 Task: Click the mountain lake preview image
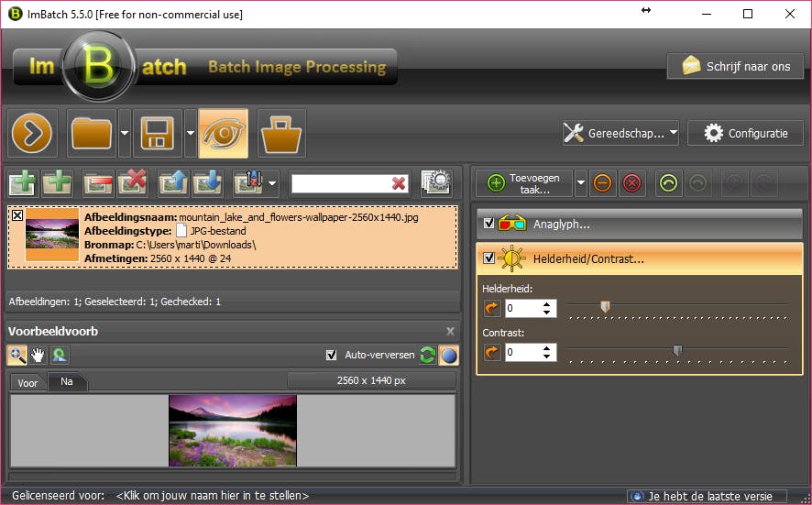(233, 431)
